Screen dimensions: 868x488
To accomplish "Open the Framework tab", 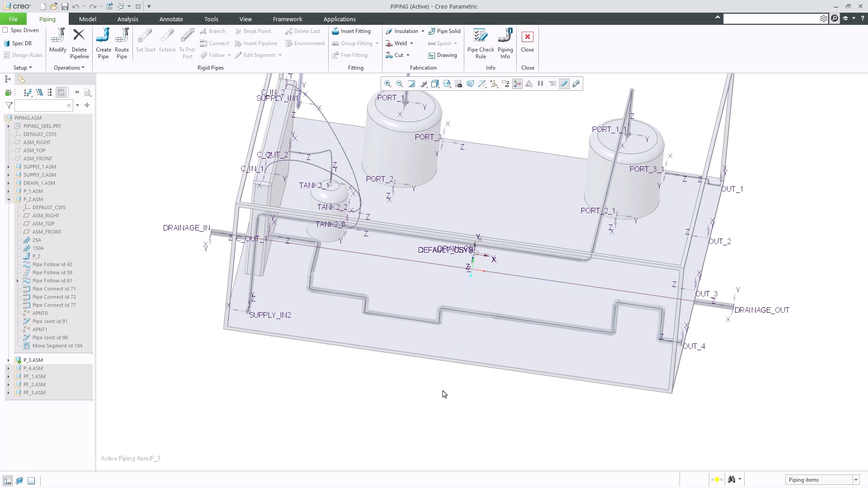I will pyautogui.click(x=288, y=19).
